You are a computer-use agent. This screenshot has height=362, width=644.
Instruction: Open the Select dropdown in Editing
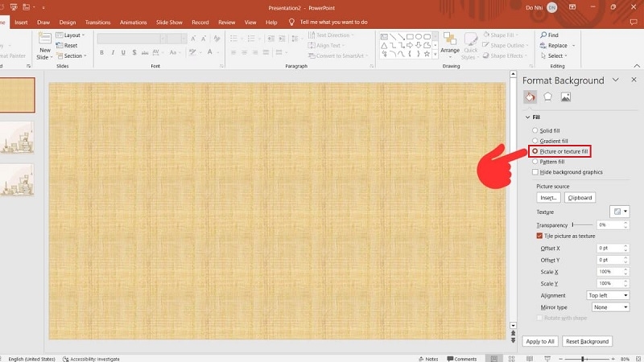(554, 56)
